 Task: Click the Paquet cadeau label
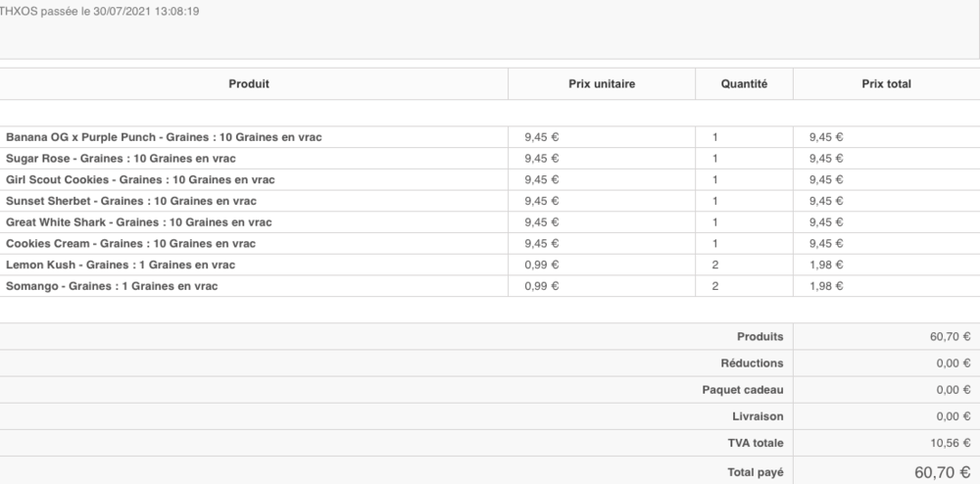(x=743, y=390)
